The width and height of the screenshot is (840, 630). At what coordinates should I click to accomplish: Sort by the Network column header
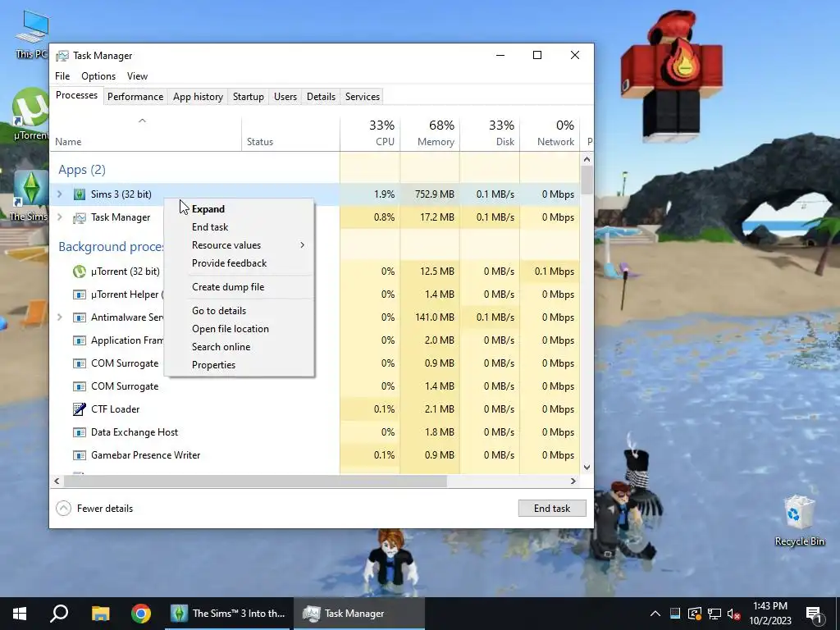coord(550,134)
